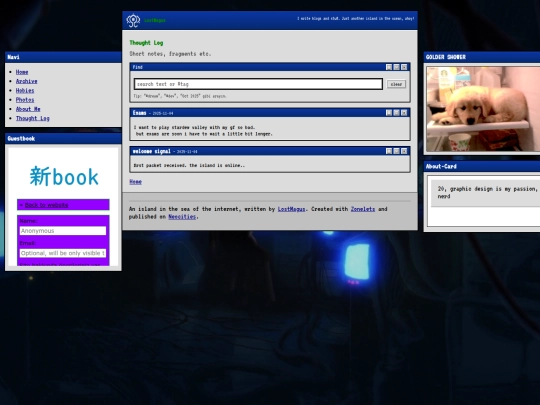
Task: Click the clear button beside the search field
Action: (x=396, y=84)
